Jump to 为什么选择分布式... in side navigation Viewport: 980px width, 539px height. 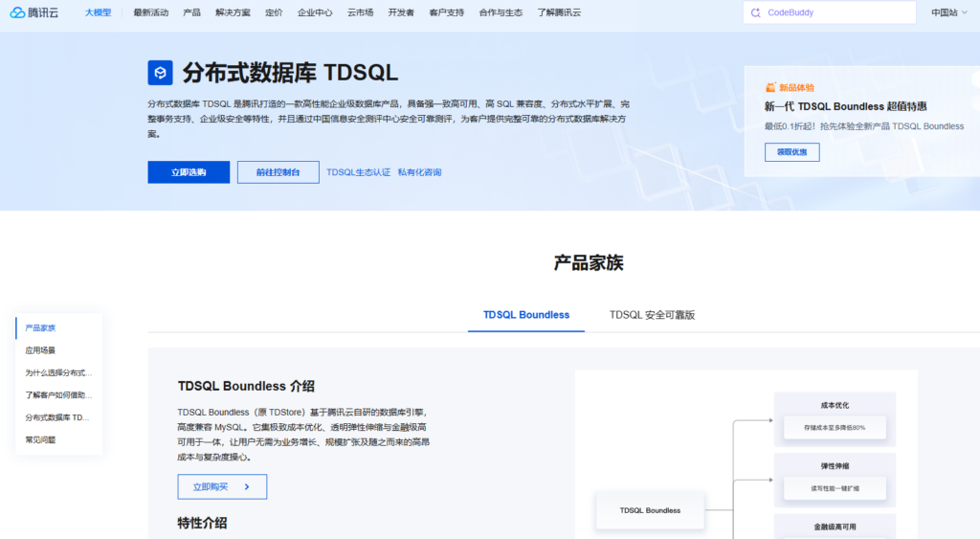(58, 372)
